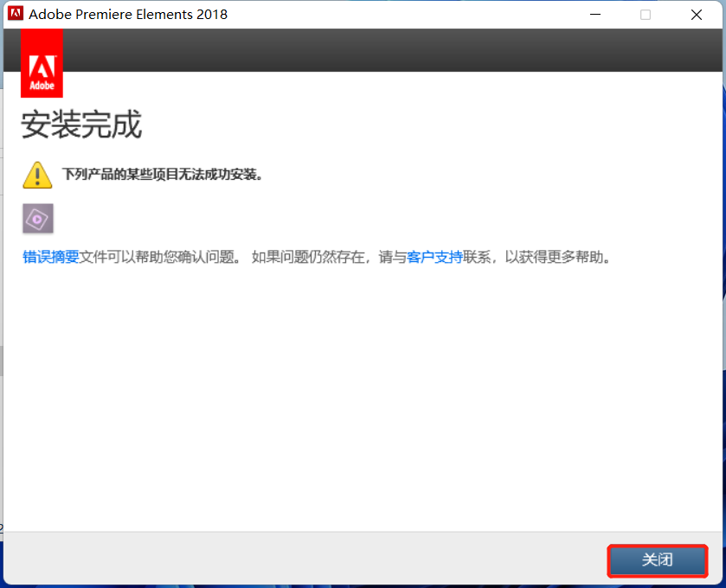726x588 pixels.
Task: Click the gray footer bar left of 关闭
Action: (x=303, y=558)
